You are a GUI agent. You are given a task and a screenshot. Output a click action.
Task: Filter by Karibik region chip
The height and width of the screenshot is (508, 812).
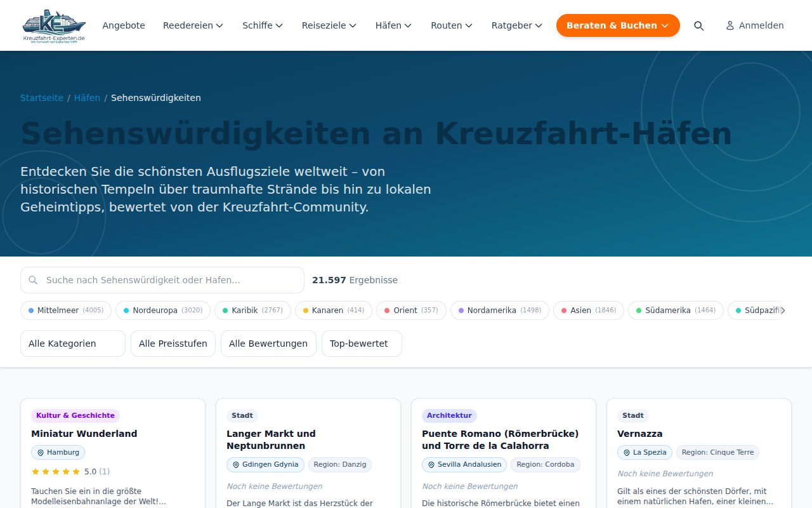(x=252, y=311)
